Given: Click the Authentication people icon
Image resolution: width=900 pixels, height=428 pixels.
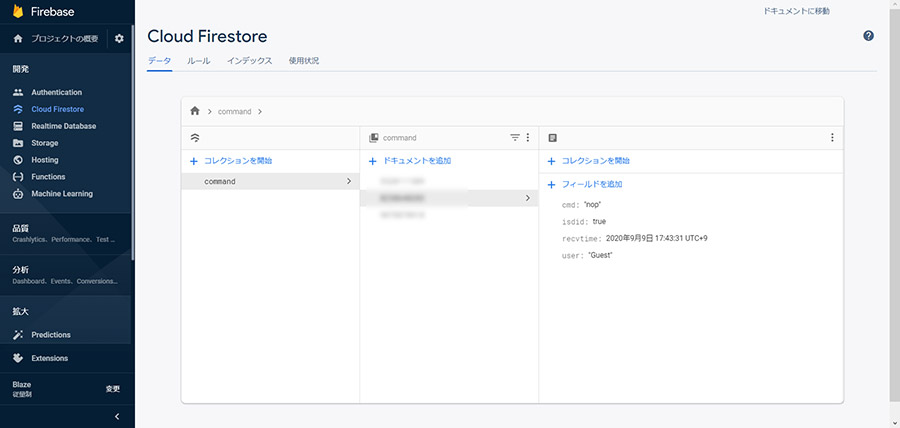Looking at the screenshot, I should click(18, 92).
